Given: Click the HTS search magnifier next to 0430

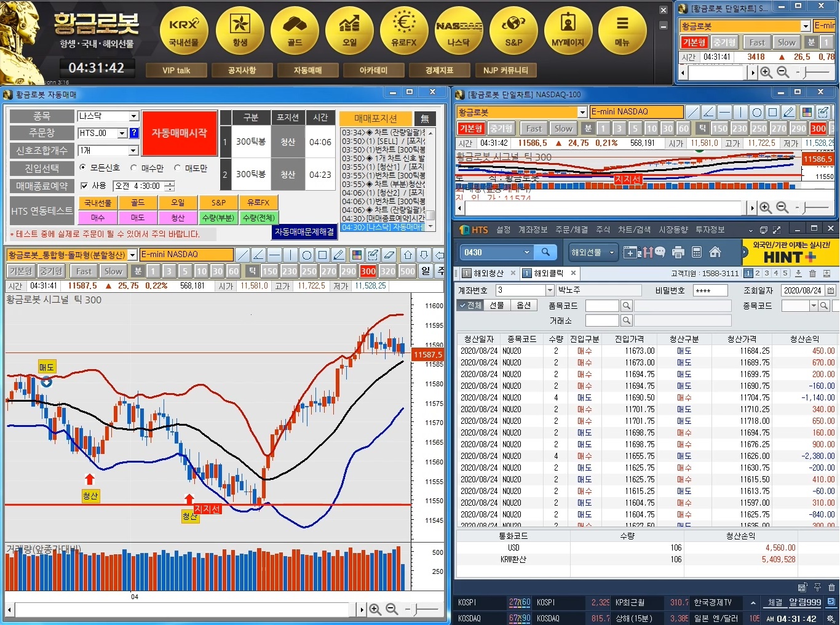Looking at the screenshot, I should [x=545, y=252].
